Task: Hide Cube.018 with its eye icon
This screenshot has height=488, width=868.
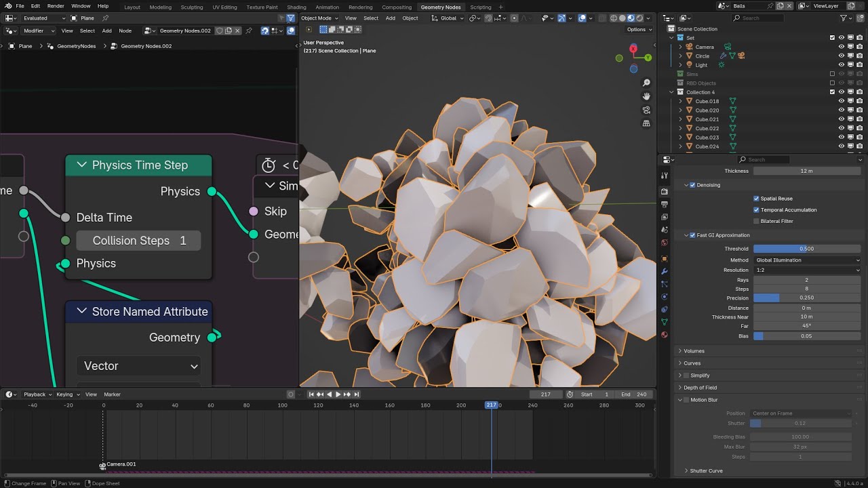Action: 842,101
